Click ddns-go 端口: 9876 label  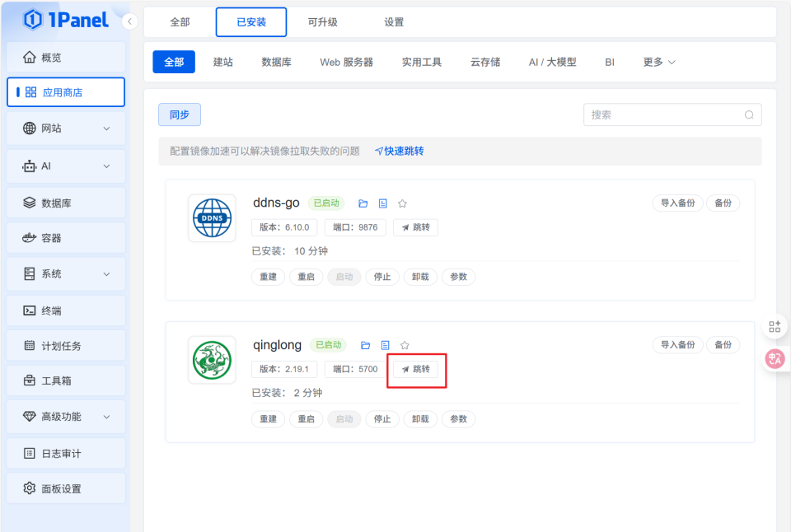point(355,227)
